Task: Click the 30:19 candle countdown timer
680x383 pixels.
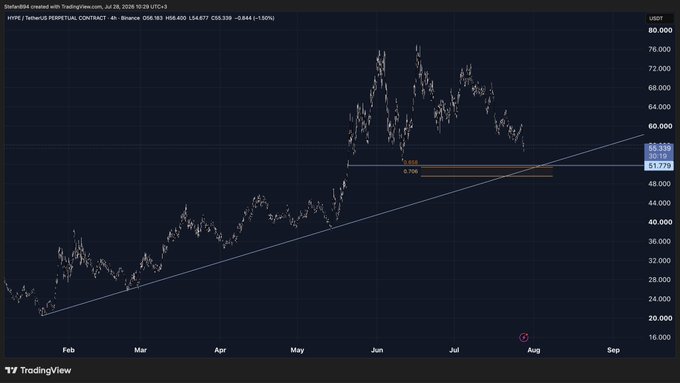Action: (658, 156)
